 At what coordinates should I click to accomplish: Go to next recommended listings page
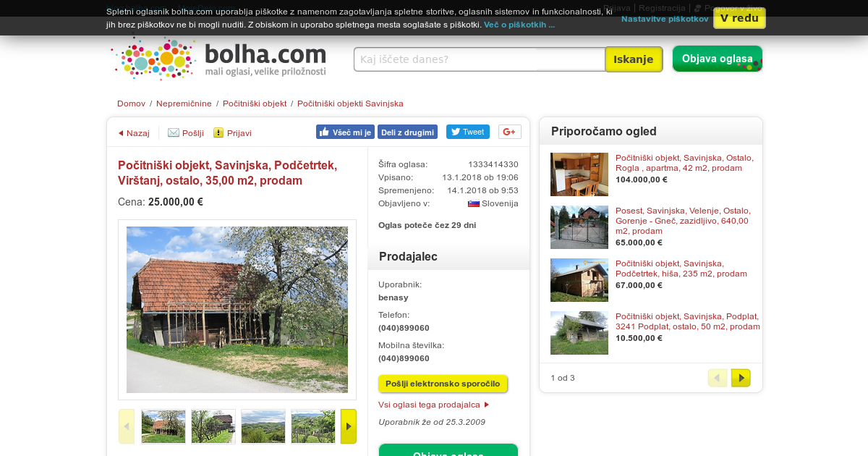[x=741, y=378]
